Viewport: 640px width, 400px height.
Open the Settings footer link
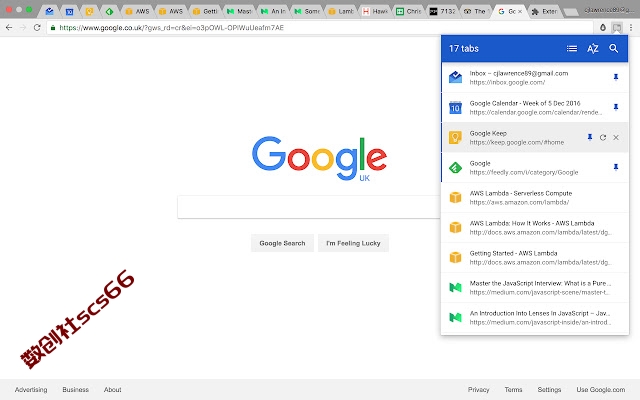549,390
